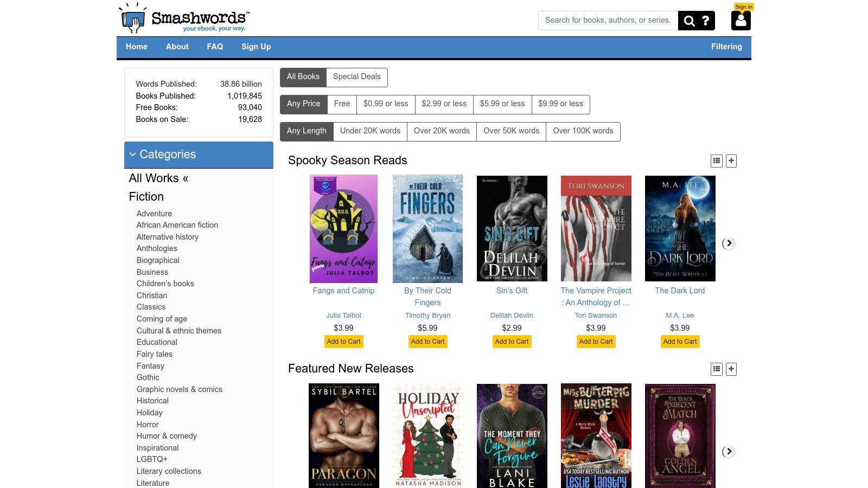This screenshot has width=868, height=488.
Task: Click the Smashwords logo
Action: point(182,18)
